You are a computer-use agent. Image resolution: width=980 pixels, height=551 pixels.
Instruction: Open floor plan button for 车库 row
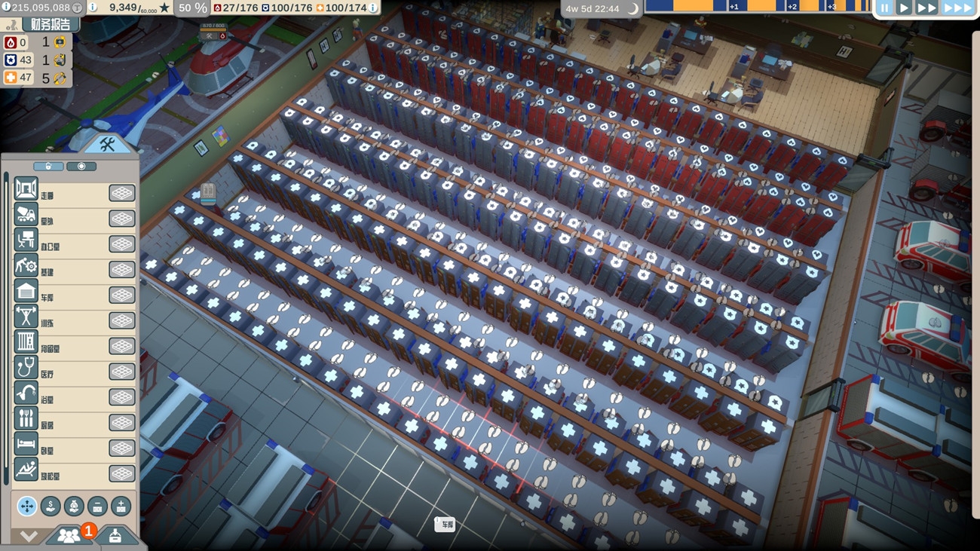point(122,295)
